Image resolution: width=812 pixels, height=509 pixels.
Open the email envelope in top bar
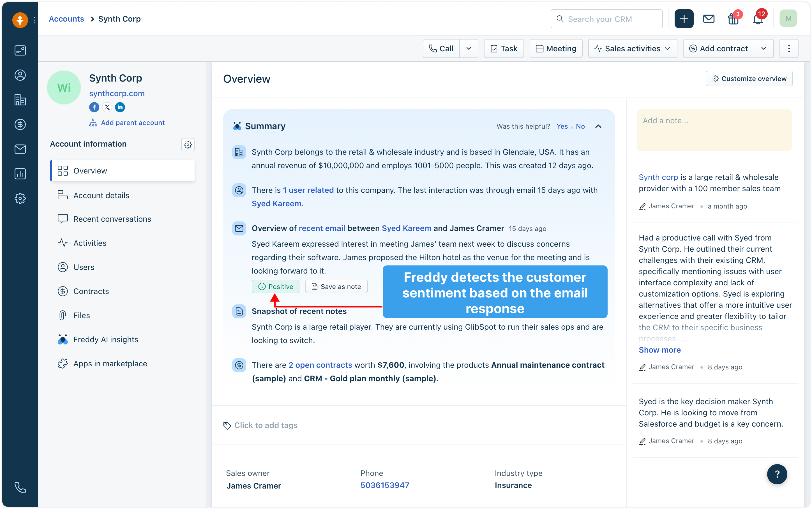pyautogui.click(x=709, y=19)
